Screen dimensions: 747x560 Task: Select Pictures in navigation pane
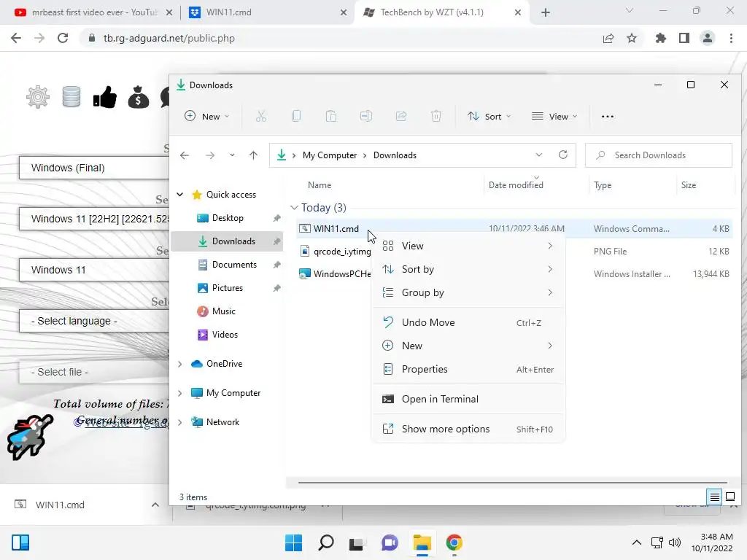(x=228, y=287)
